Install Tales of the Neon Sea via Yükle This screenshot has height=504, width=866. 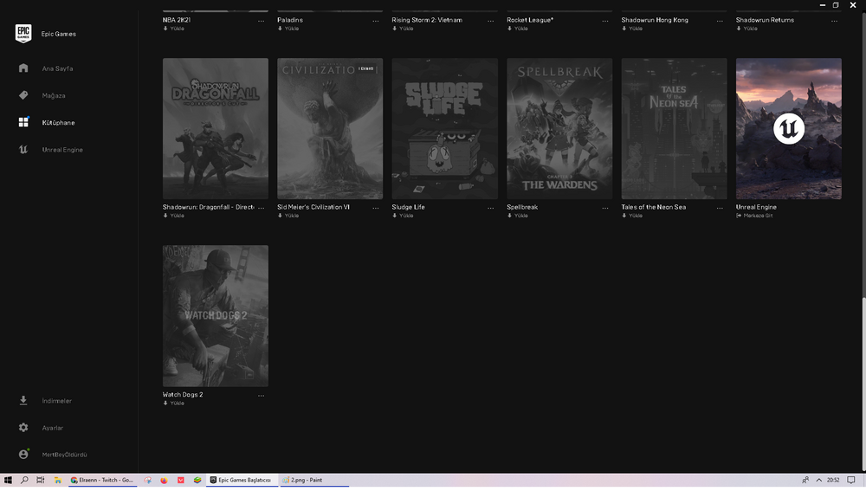(632, 216)
